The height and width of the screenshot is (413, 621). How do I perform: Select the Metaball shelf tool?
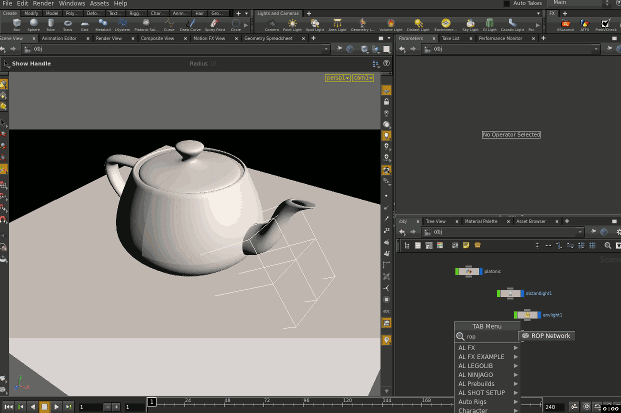tap(103, 25)
